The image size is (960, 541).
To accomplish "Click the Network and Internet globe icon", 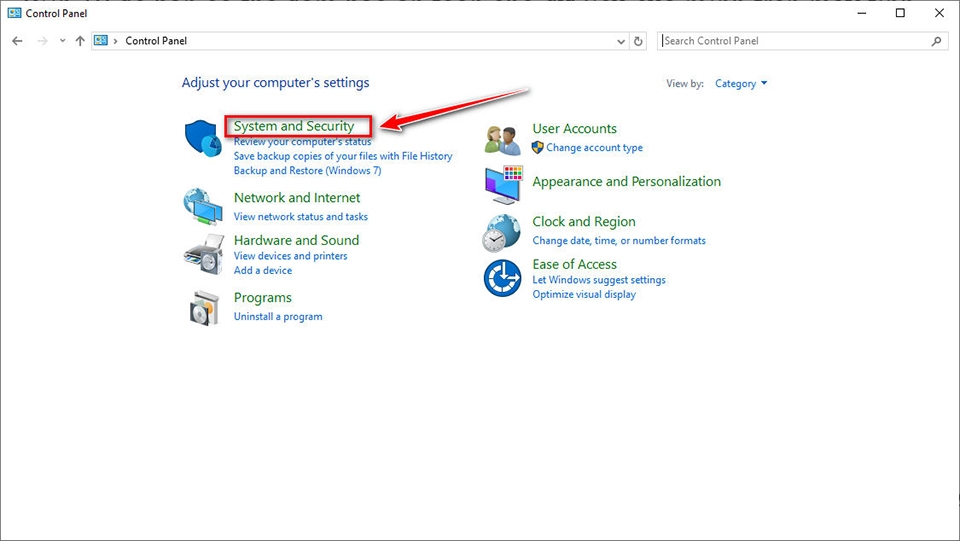I will pos(203,206).
